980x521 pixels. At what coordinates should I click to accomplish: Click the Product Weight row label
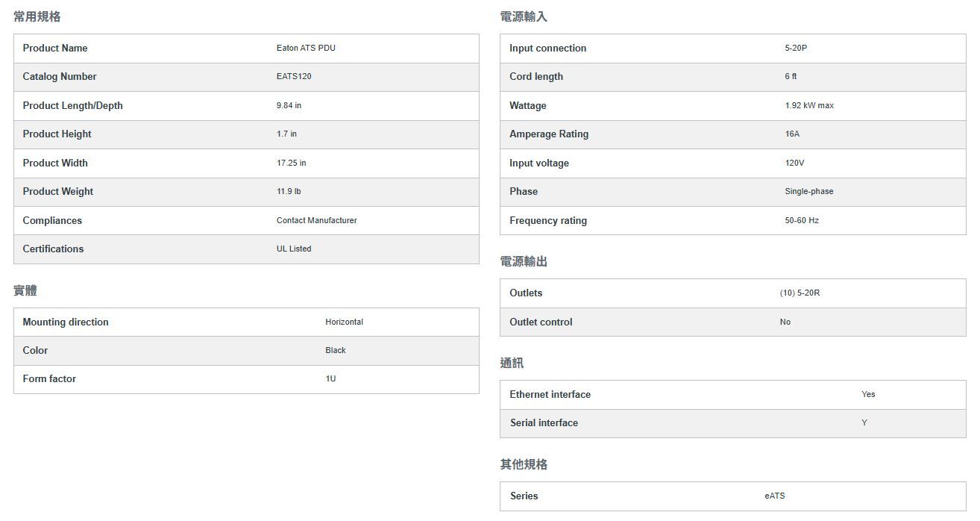[x=58, y=191]
